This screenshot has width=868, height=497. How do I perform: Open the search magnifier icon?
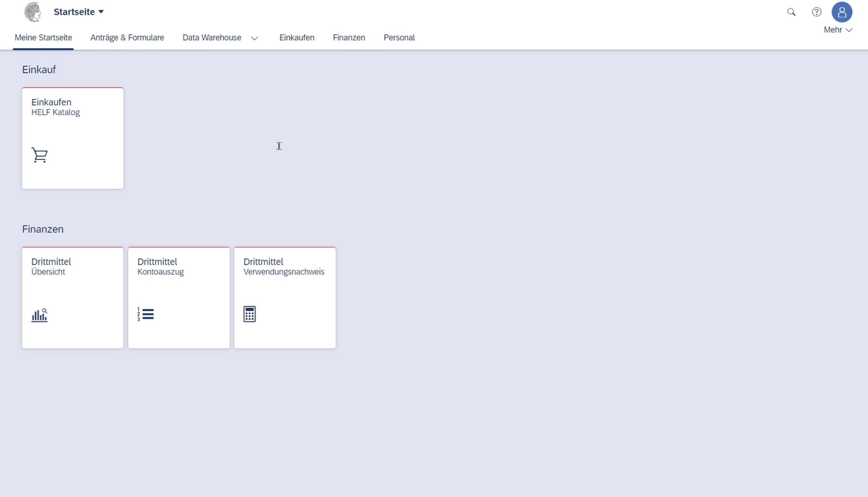point(791,12)
